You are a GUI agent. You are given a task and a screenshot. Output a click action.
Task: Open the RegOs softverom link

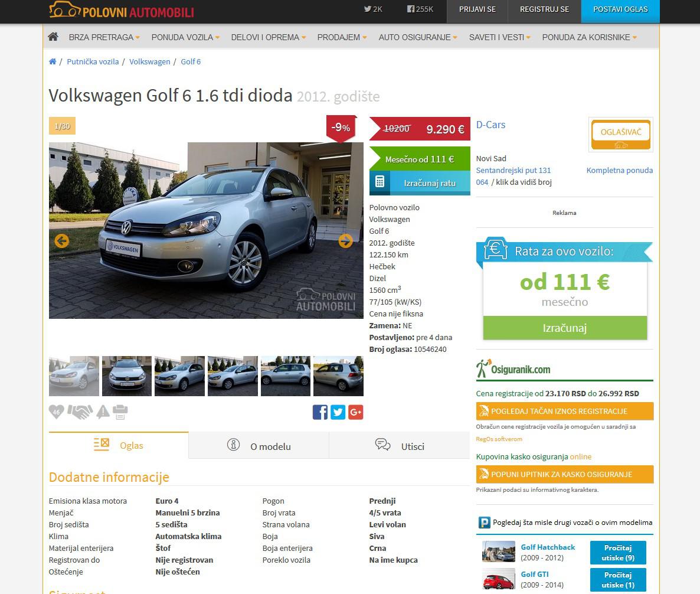(x=499, y=439)
